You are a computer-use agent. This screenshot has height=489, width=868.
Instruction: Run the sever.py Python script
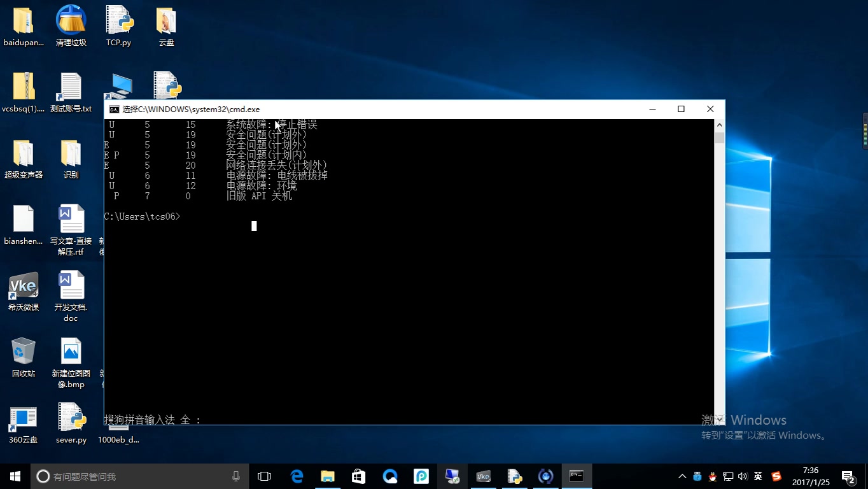click(71, 417)
